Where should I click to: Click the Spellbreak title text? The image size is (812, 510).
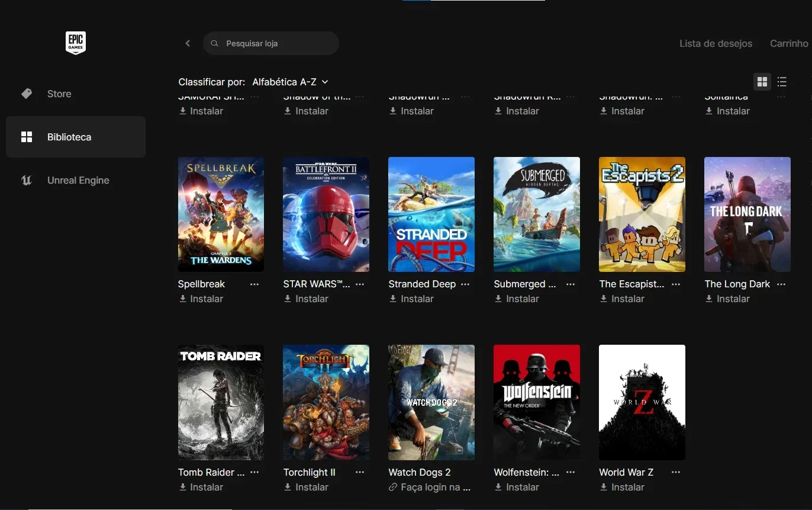pos(202,284)
